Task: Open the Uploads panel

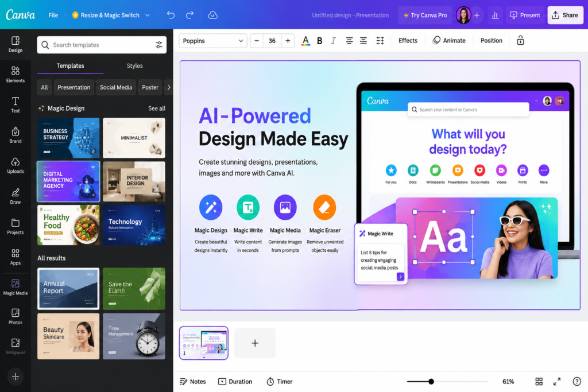Action: (16, 166)
